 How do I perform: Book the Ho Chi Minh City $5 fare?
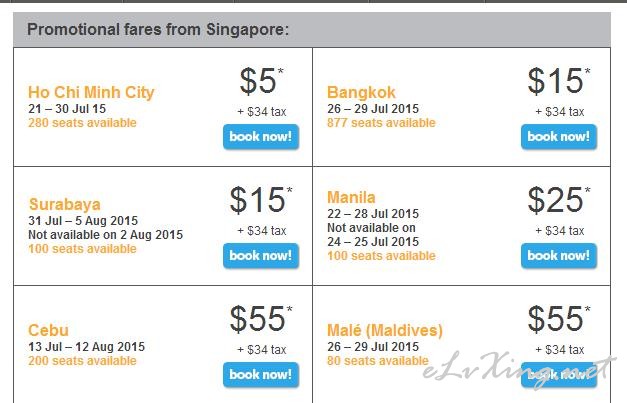click(x=261, y=137)
